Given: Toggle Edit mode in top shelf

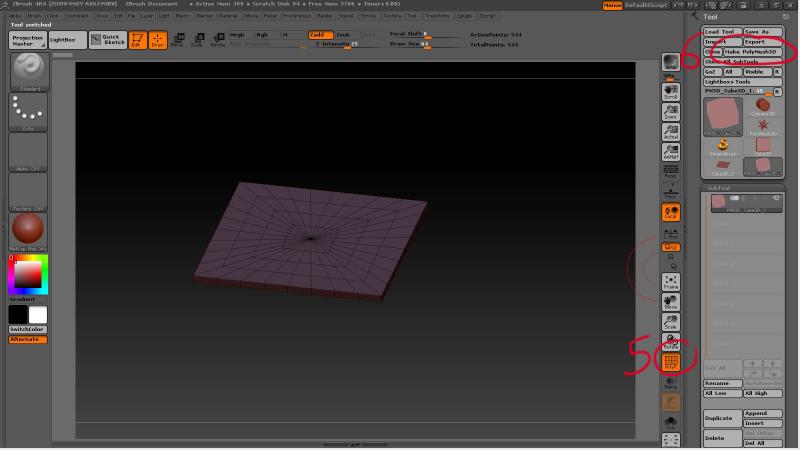Looking at the screenshot, I should pyautogui.click(x=137, y=40).
